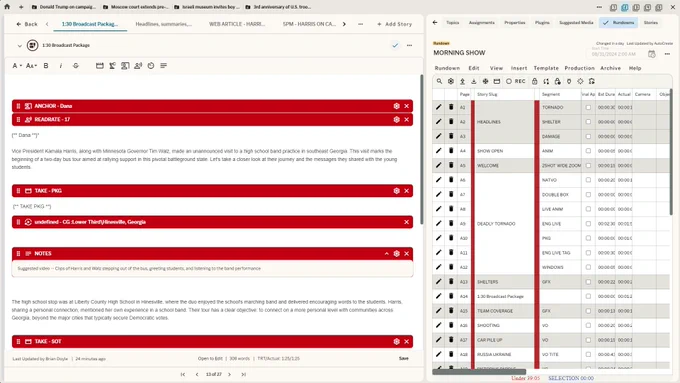Viewport: 680px width, 383px height.
Task: Open the start time calendar icon
Action: tap(651, 54)
